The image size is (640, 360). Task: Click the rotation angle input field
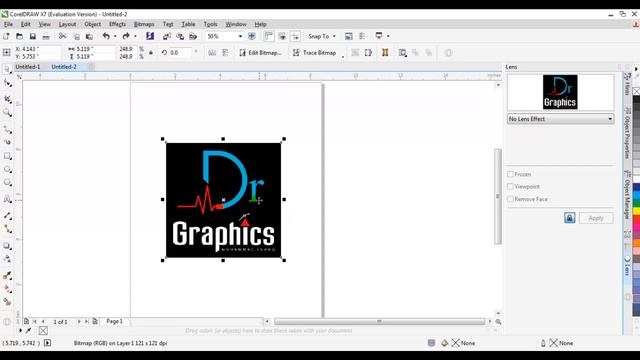[x=180, y=53]
